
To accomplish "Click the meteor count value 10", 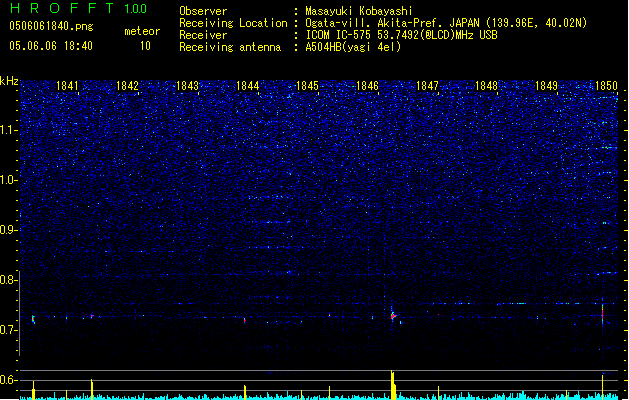I will click(145, 46).
